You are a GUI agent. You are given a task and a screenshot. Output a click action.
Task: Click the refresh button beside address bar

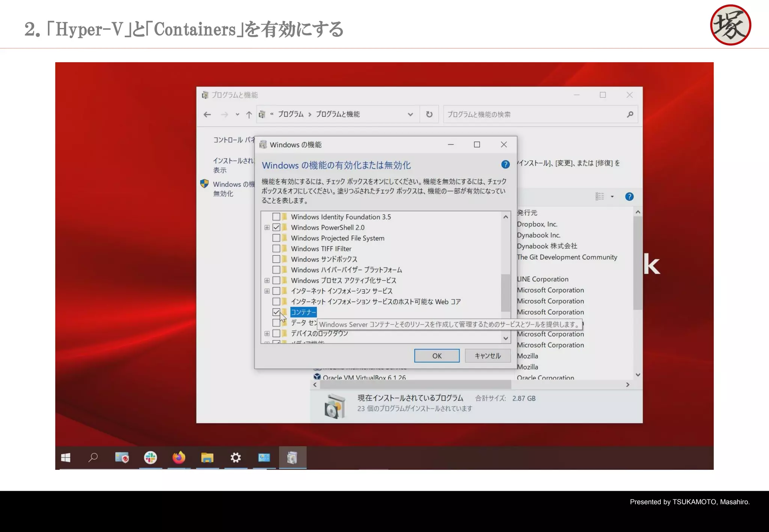429,114
